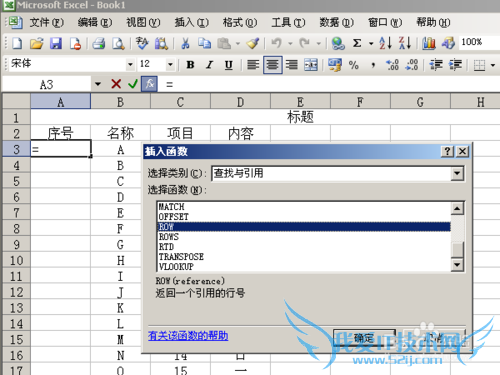Viewport: 500px width, 375px height.
Task: Create a new blank workbook
Action: pos(17,43)
